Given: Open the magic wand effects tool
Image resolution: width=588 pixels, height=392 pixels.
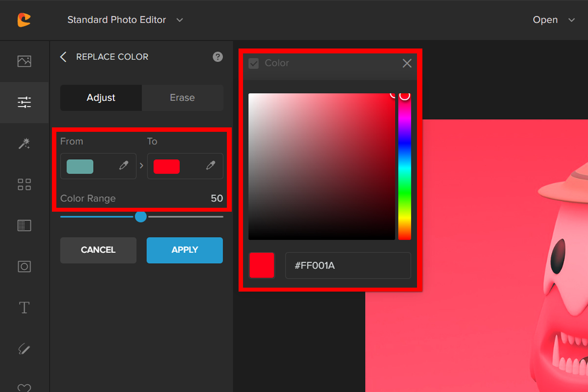Looking at the screenshot, I should [24, 143].
